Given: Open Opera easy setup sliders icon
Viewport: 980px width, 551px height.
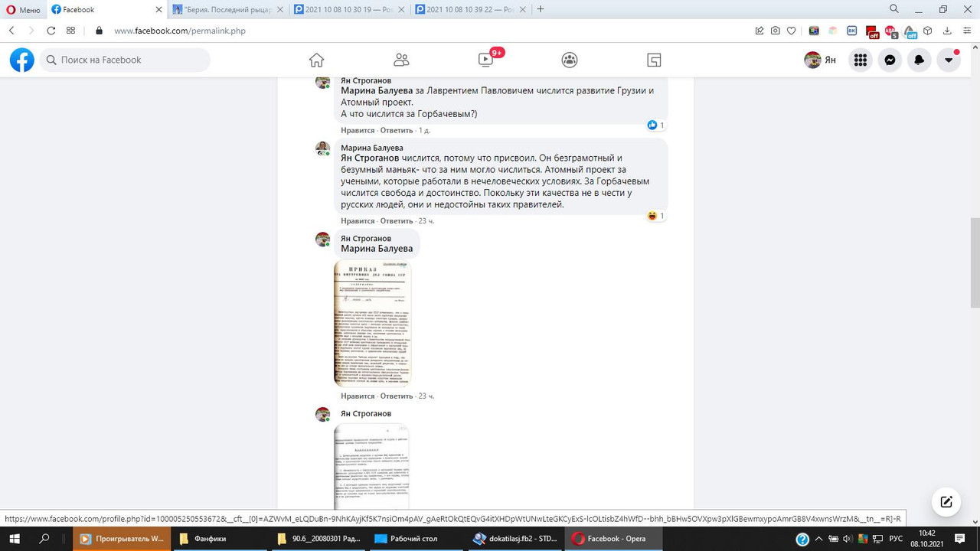Looking at the screenshot, I should pyautogui.click(x=968, y=31).
